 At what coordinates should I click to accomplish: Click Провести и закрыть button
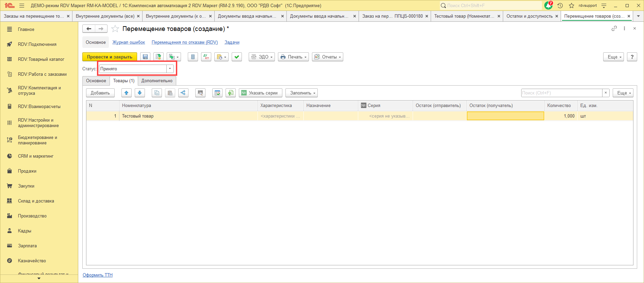110,57
